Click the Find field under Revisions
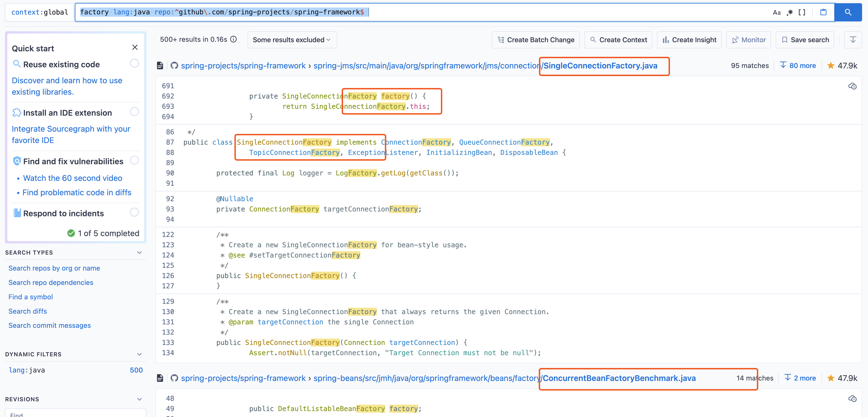This screenshot has height=417, width=868. pyautogui.click(x=75, y=413)
